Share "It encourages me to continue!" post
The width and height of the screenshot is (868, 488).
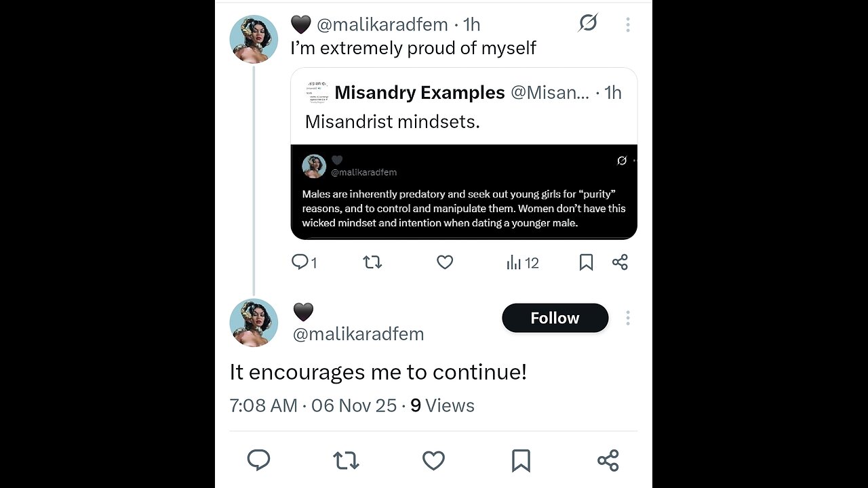tap(608, 461)
